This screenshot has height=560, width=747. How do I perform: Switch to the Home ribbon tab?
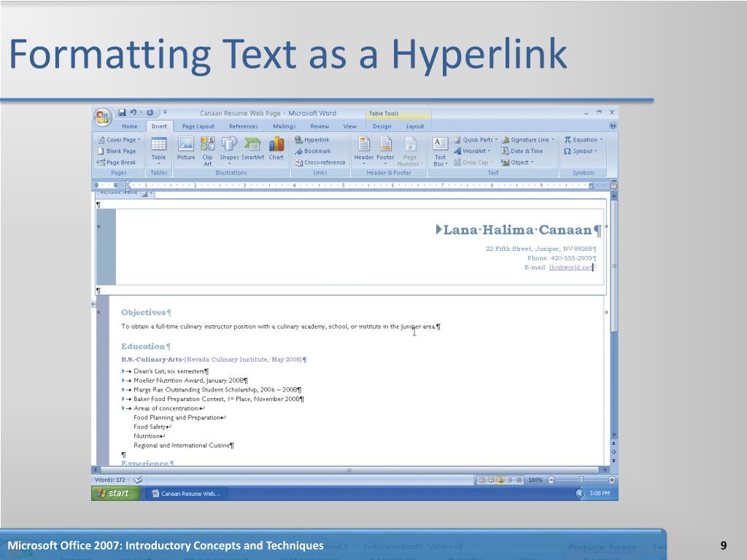pos(130,126)
